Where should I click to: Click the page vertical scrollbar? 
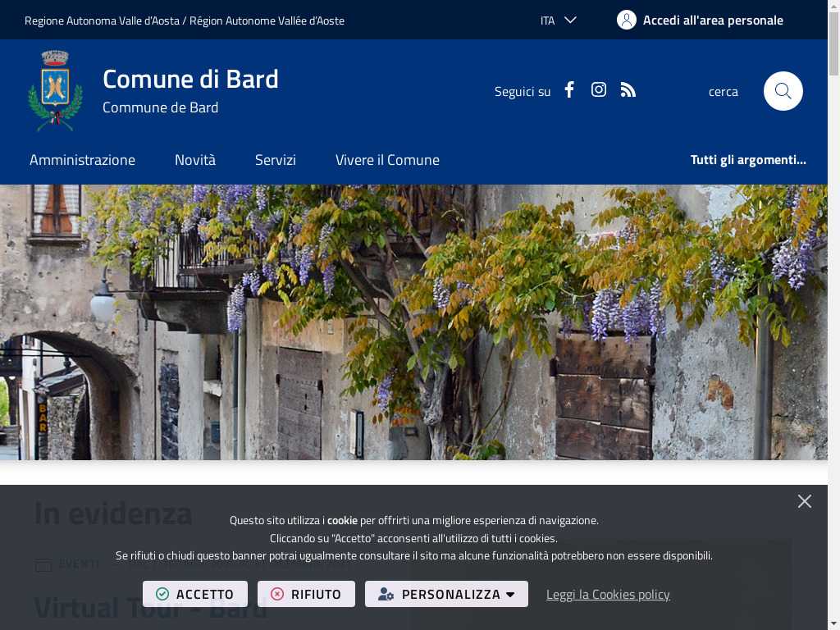833,315
